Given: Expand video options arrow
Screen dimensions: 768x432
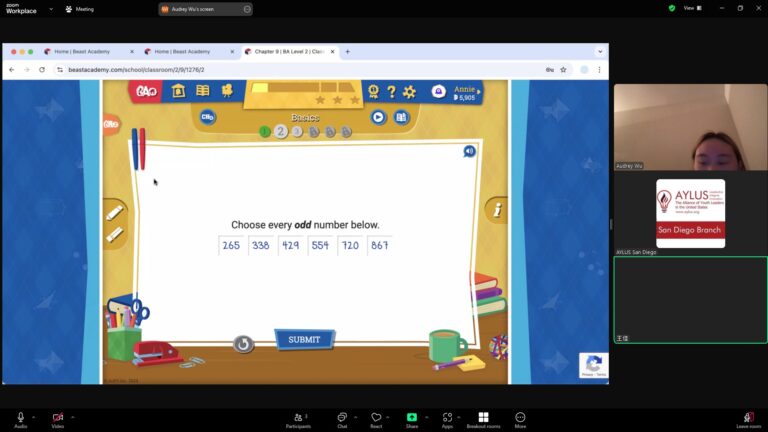Looking at the screenshot, I should pyautogui.click(x=72, y=417).
